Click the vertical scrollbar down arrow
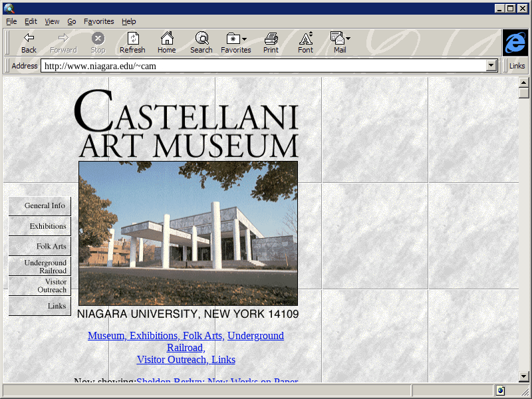Screen dimensions: 532x399 (523, 376)
